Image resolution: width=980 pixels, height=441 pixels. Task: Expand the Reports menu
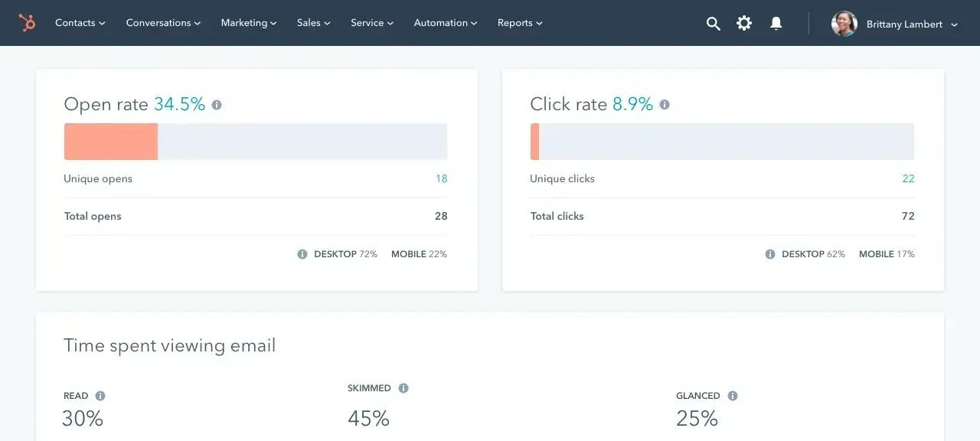(520, 23)
